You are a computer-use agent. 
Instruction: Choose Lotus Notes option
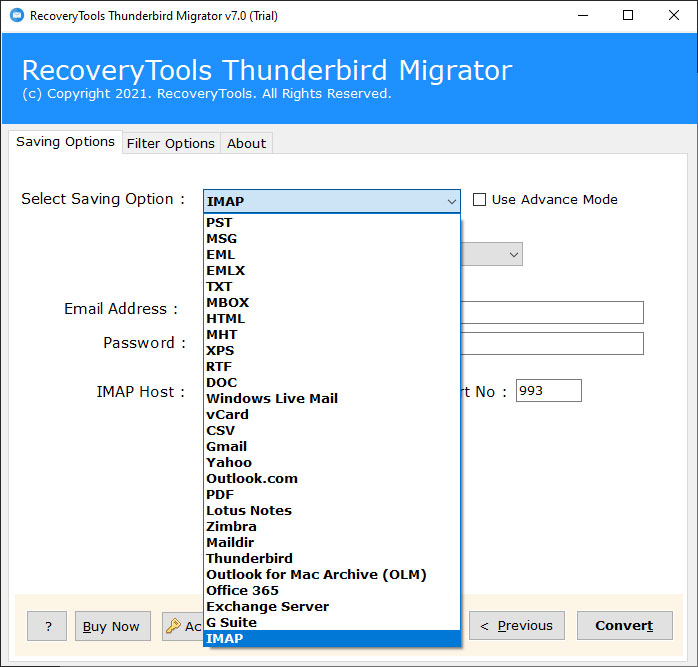pos(332,510)
